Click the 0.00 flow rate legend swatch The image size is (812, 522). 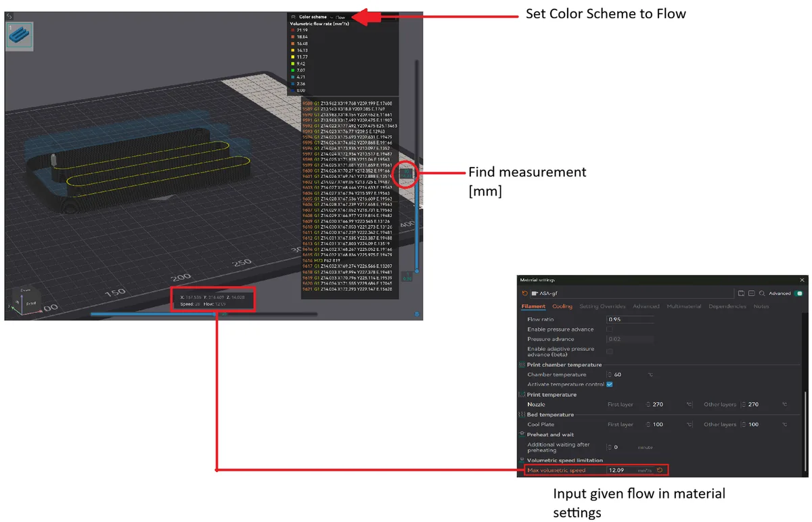pos(292,90)
